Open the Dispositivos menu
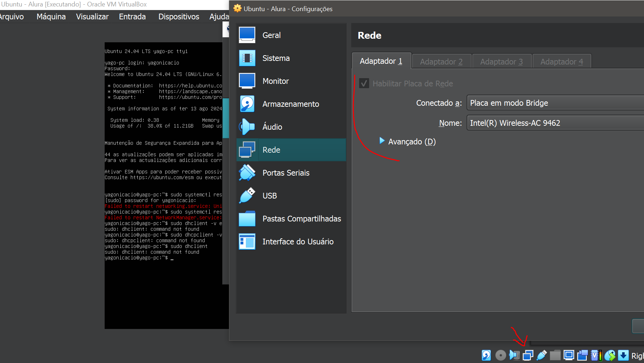The width and height of the screenshot is (644, 363). pyautogui.click(x=178, y=16)
